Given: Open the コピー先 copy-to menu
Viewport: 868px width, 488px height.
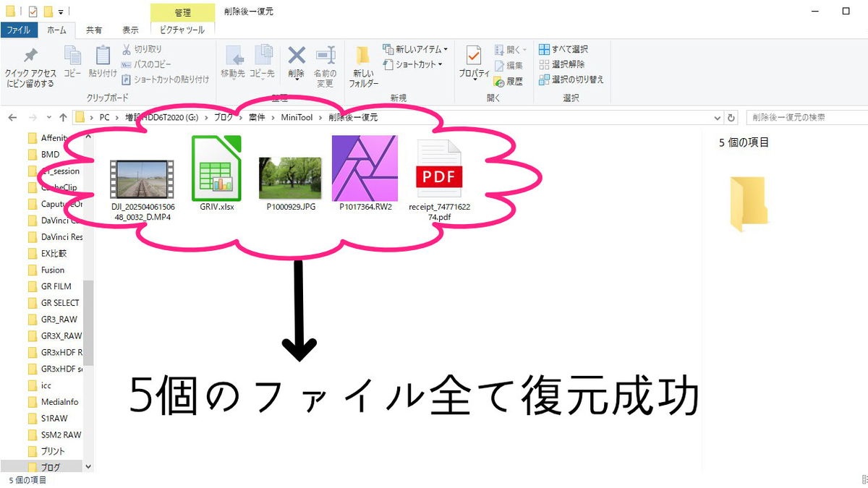Looking at the screenshot, I should coord(262,61).
